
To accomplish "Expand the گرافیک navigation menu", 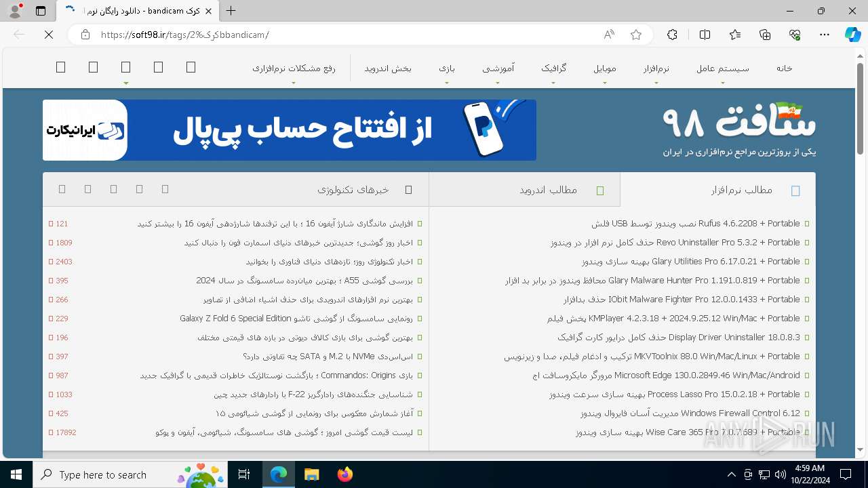I will [x=553, y=68].
